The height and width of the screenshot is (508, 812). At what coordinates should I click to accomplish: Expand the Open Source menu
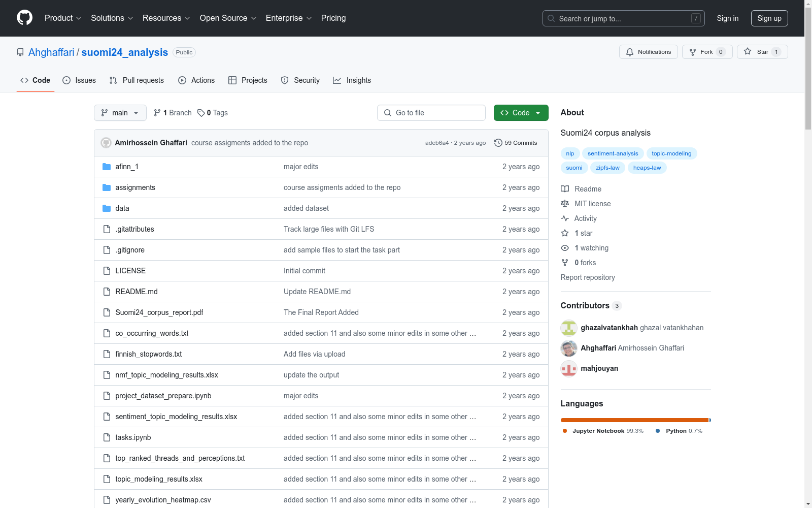228,18
